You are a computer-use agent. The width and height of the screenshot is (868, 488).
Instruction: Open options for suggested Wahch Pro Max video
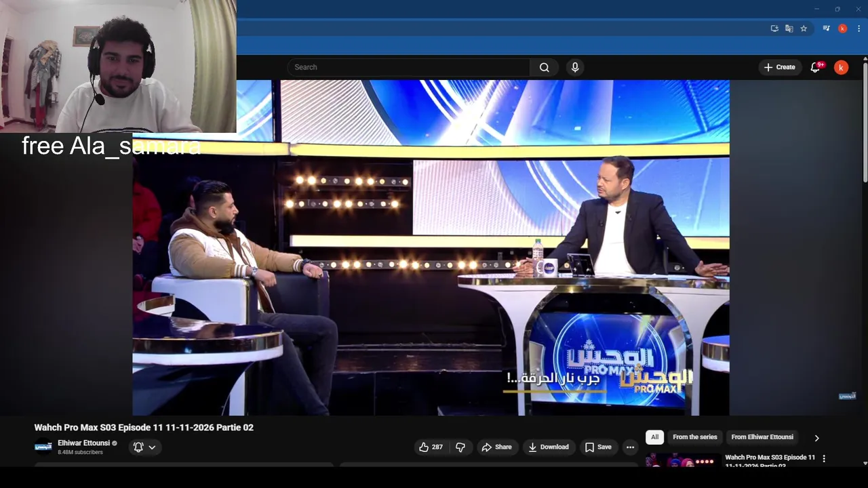tap(824, 459)
